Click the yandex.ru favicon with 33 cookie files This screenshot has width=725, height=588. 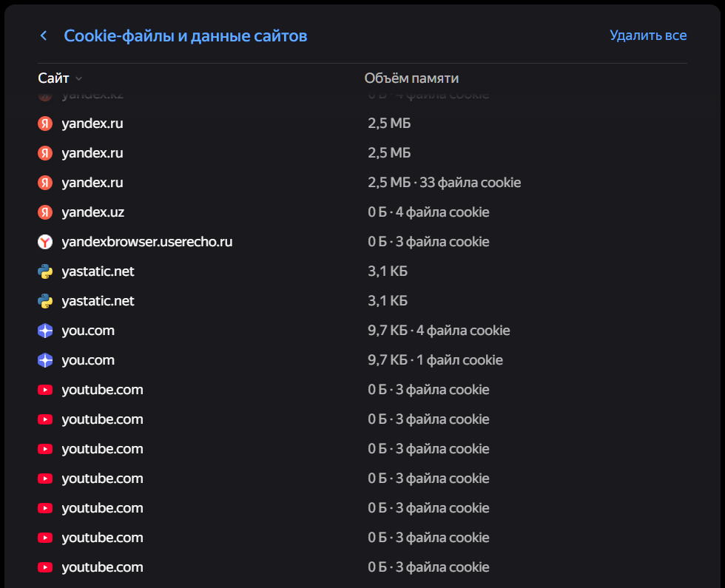click(x=45, y=183)
